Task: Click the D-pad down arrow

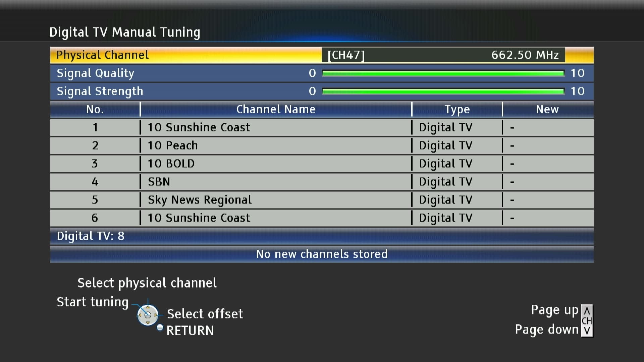Action: [148, 322]
